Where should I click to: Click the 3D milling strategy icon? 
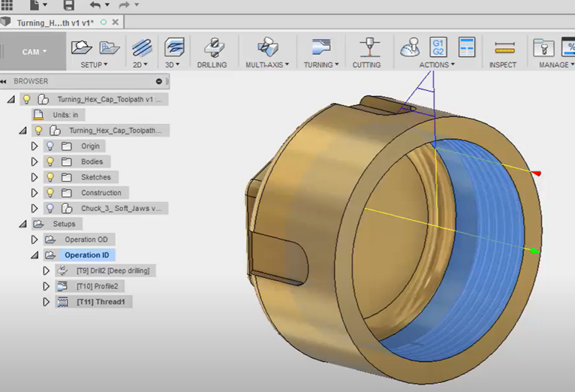point(174,47)
